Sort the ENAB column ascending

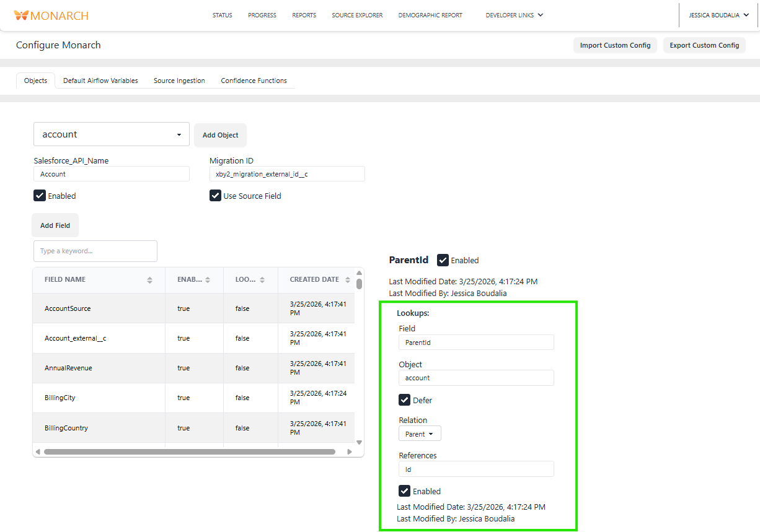click(207, 280)
